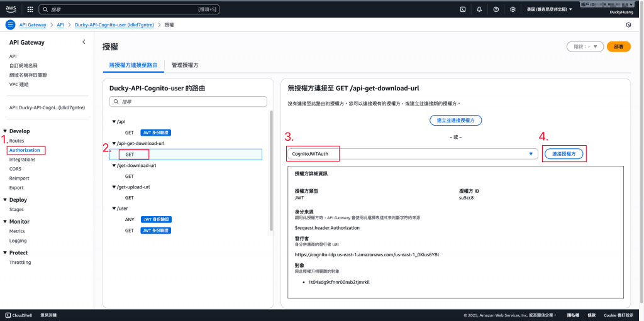The image size is (644, 321).
Task: Open 條款 terms link in footer
Action: (x=591, y=315)
